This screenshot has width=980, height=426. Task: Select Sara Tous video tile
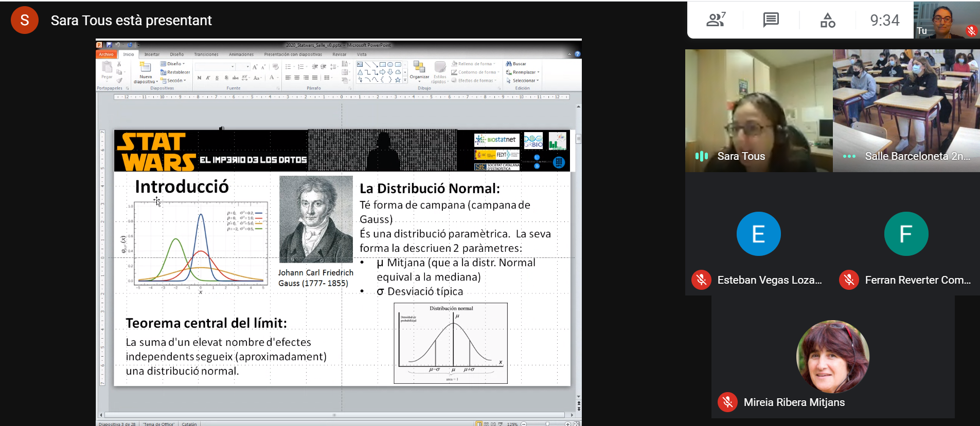[759, 110]
